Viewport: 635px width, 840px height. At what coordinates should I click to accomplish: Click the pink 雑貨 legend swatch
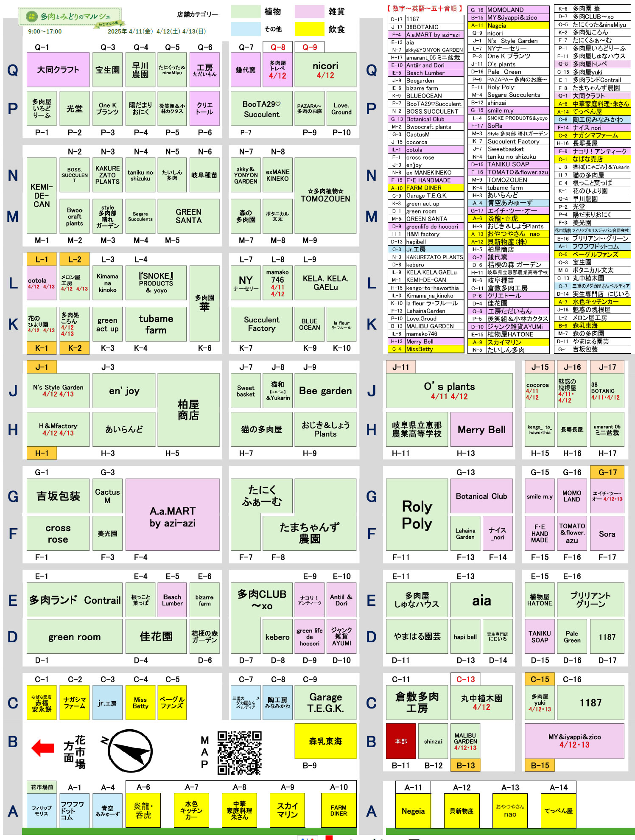pyautogui.click(x=310, y=12)
